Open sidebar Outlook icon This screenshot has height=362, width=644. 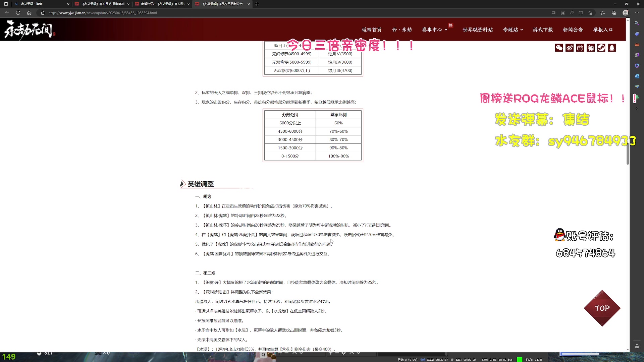pos(637,76)
